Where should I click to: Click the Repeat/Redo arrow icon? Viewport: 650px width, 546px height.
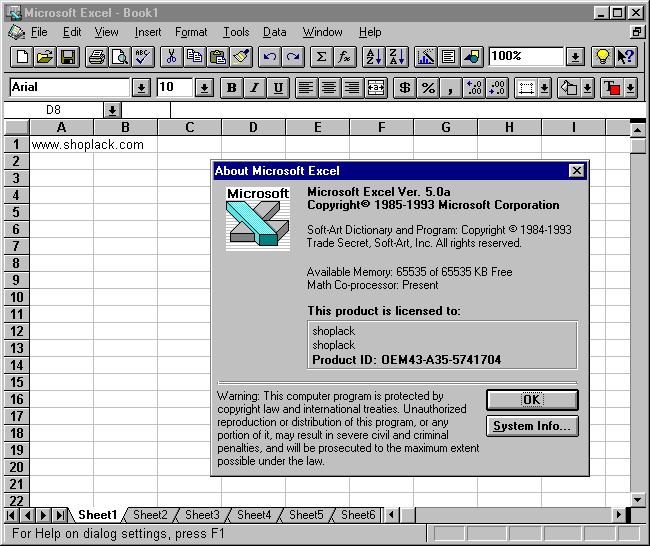[293, 56]
